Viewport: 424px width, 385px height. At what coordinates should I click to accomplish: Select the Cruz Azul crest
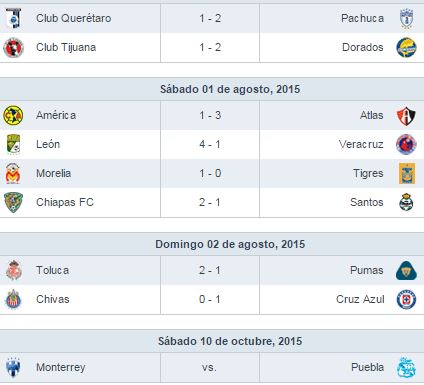[x=406, y=299]
